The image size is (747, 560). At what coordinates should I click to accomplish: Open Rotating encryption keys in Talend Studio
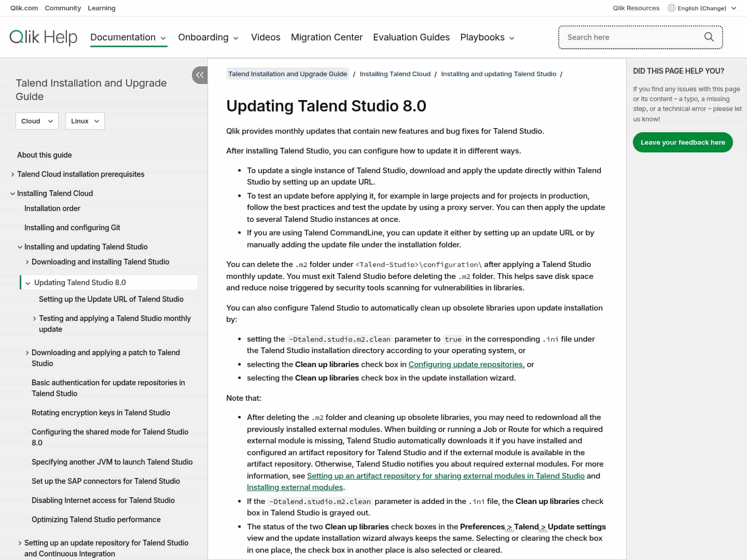point(101,413)
